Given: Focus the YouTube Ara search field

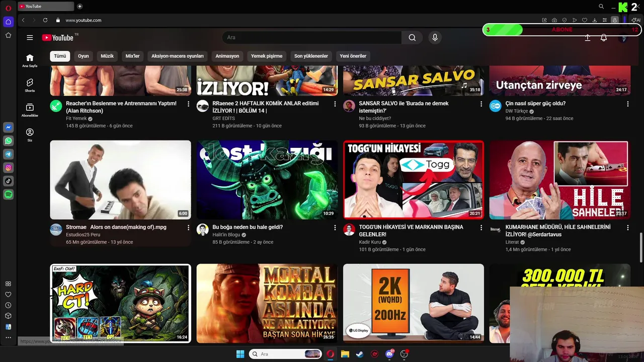Looking at the screenshot, I should click(312, 38).
